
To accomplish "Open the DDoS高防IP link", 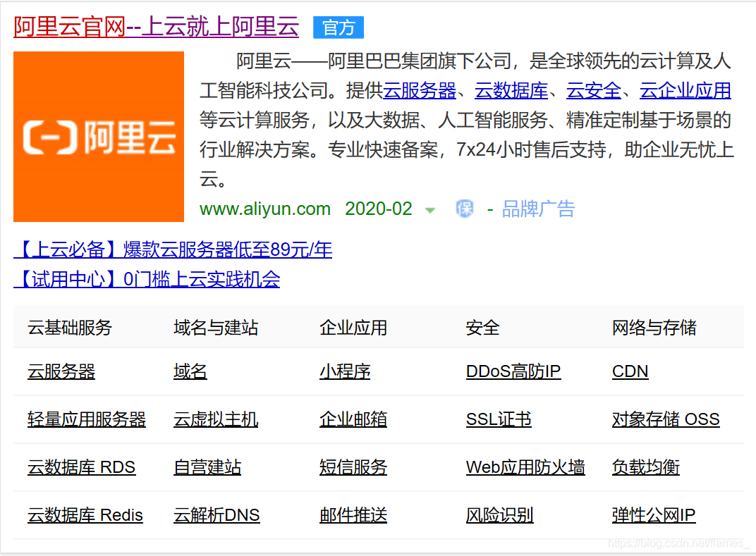I will click(x=513, y=371).
